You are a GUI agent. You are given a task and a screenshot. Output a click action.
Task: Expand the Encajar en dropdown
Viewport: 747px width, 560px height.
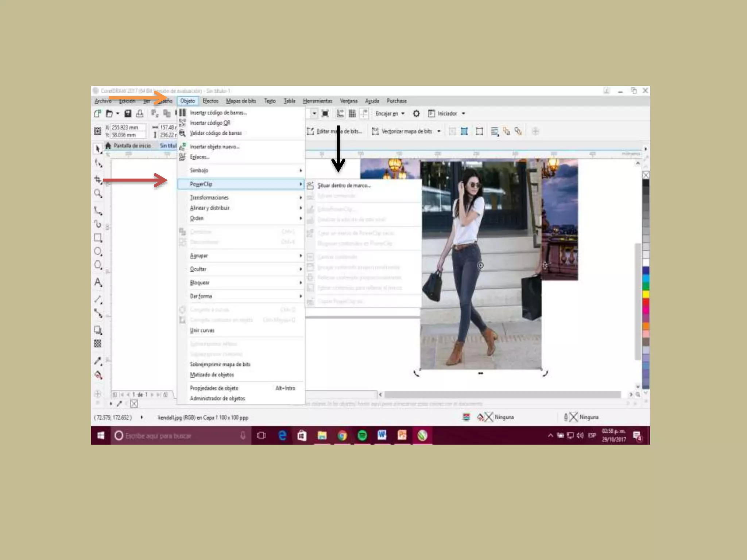click(x=403, y=113)
